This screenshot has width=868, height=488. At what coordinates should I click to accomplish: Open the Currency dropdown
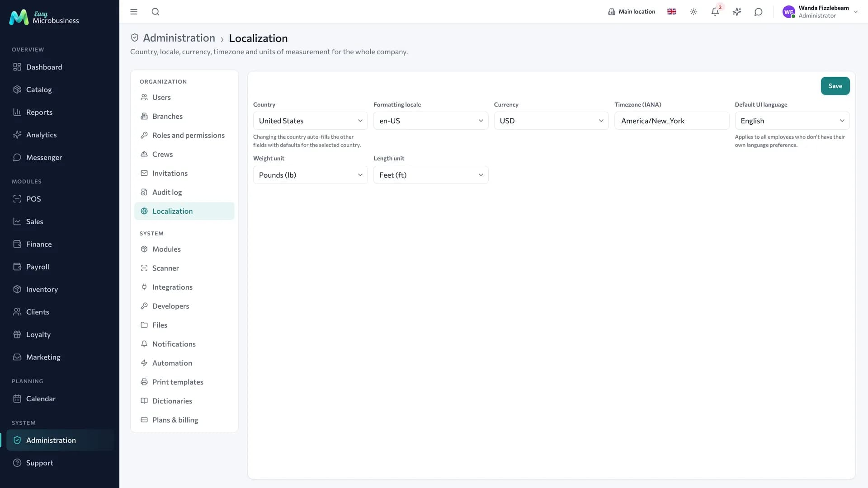(551, 121)
